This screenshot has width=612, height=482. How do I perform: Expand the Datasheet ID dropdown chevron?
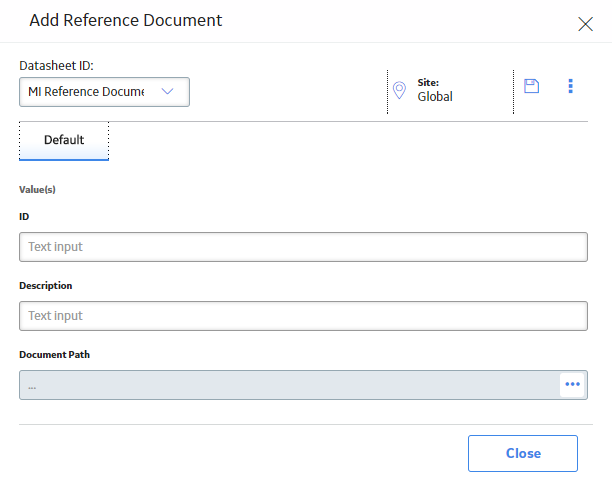point(167,91)
